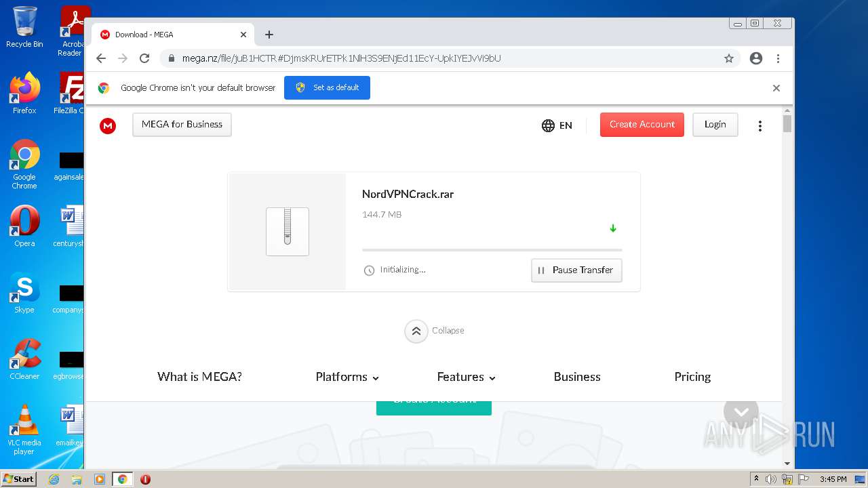Image resolution: width=868 pixels, height=488 pixels.
Task: Click the download progress bar
Action: (x=492, y=250)
